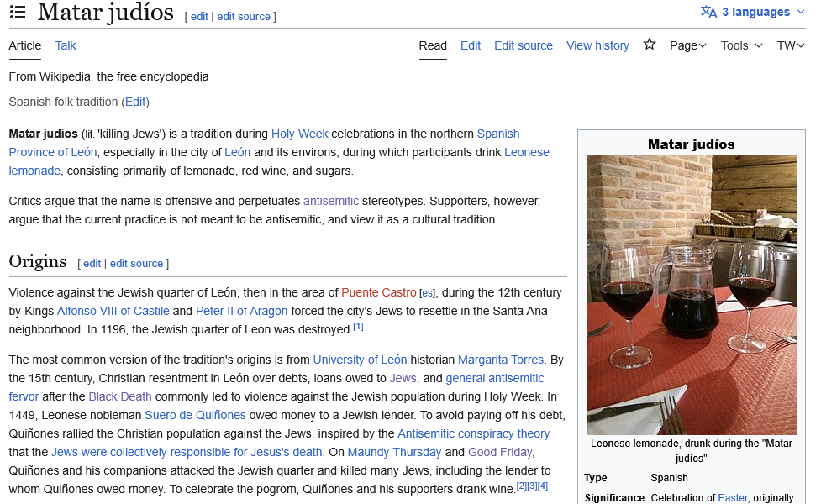
Task: Open Alfonso VIII of Castile link
Action: [113, 311]
